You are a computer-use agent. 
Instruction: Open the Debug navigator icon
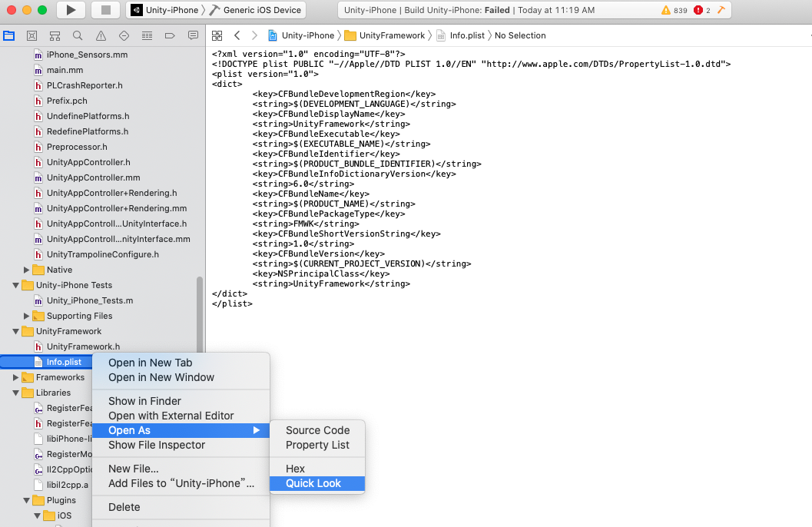point(147,35)
